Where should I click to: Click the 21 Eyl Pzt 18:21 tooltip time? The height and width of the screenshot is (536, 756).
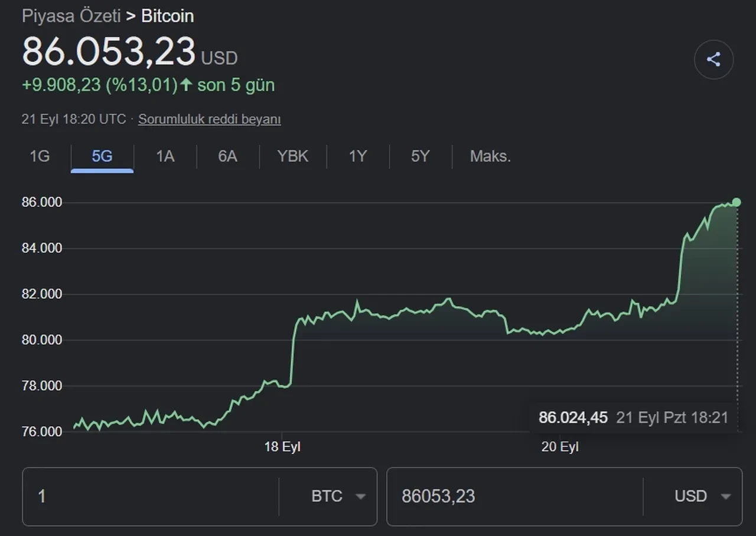coord(672,418)
